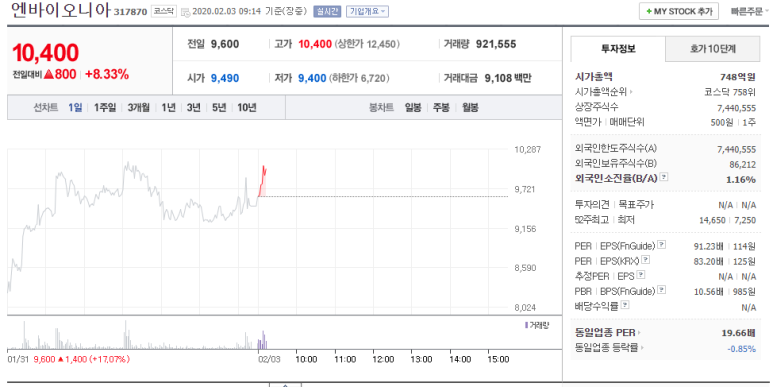This screenshot has height=387, width=773.
Task: Click the 01/31 previous close summary text
Action: point(69,359)
